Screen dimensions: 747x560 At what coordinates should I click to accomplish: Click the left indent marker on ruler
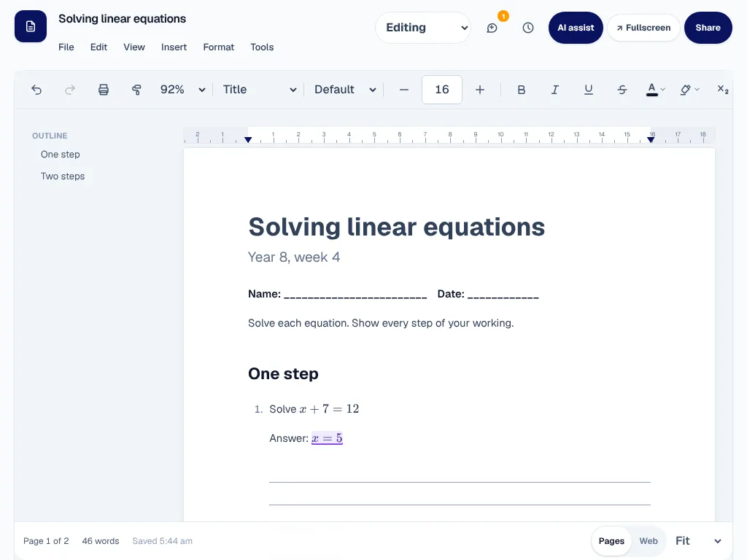click(248, 139)
